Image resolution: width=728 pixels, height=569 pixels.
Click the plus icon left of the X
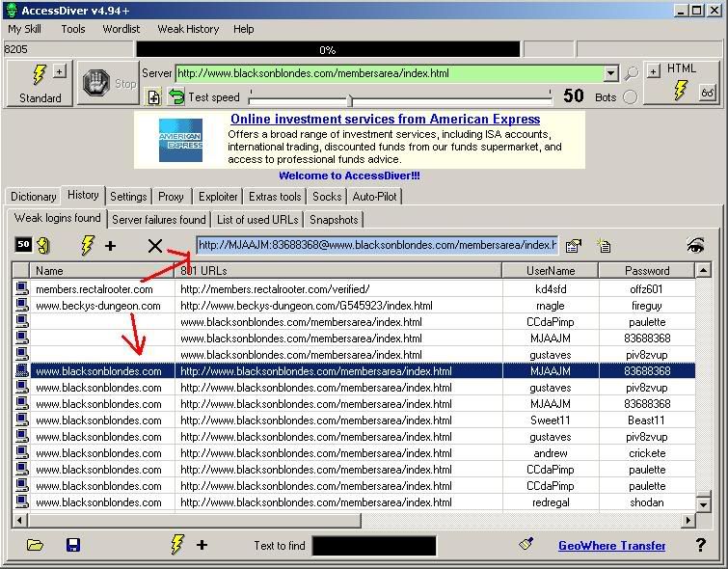click(x=111, y=246)
